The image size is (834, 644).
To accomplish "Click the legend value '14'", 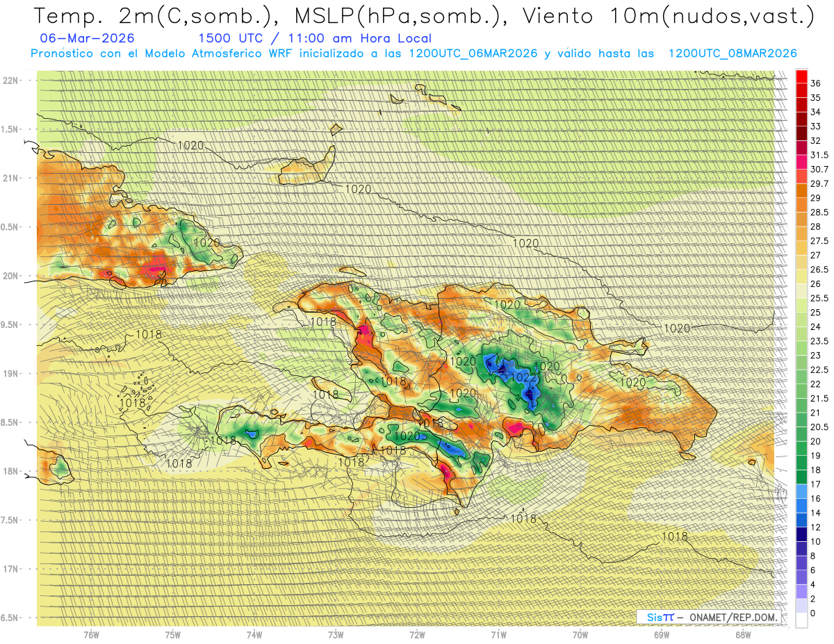I will [816, 513].
